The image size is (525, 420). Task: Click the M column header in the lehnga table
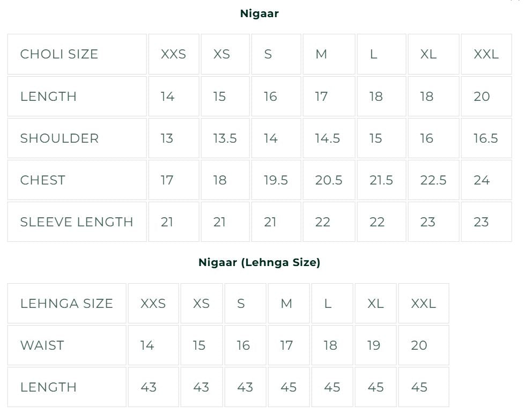pos(286,304)
